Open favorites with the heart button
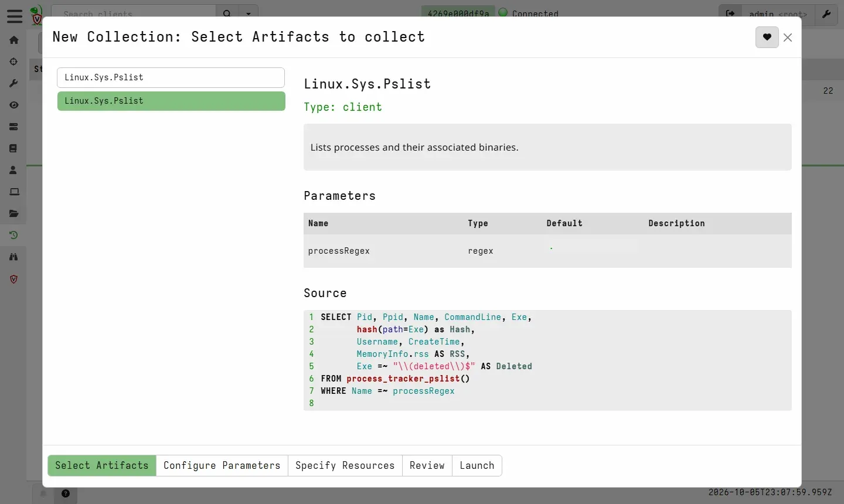 click(767, 38)
